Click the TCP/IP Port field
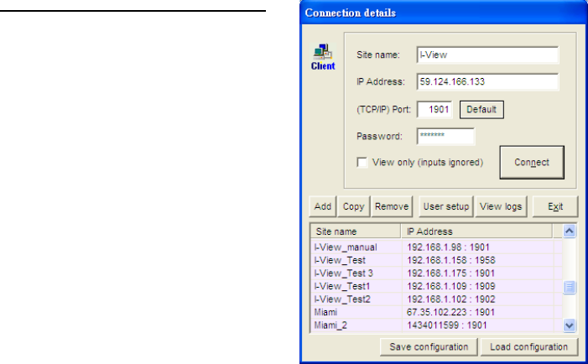 (x=434, y=110)
